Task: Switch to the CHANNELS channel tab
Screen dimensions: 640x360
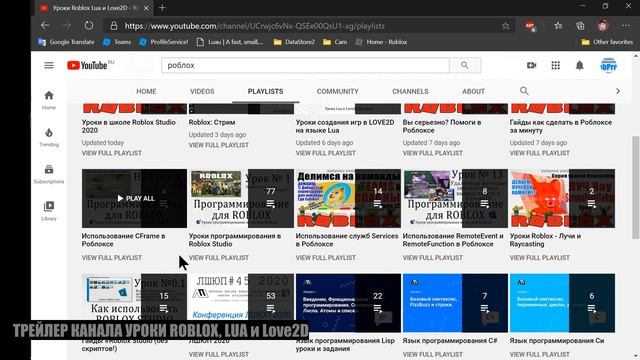Action: 410,91
